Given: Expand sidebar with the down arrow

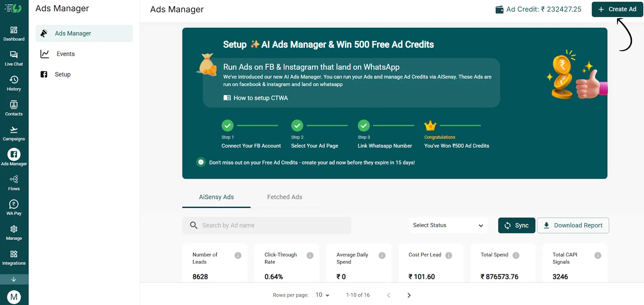Looking at the screenshot, I should point(14,279).
